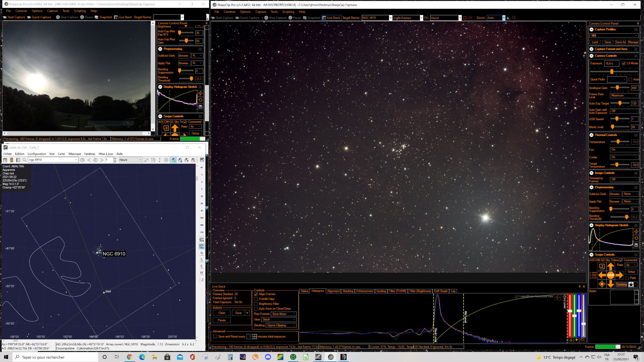The height and width of the screenshot is (362, 644).
Task: Toggle the Logarithmic Horizontal Axis checkbox
Action: pos(517,297)
